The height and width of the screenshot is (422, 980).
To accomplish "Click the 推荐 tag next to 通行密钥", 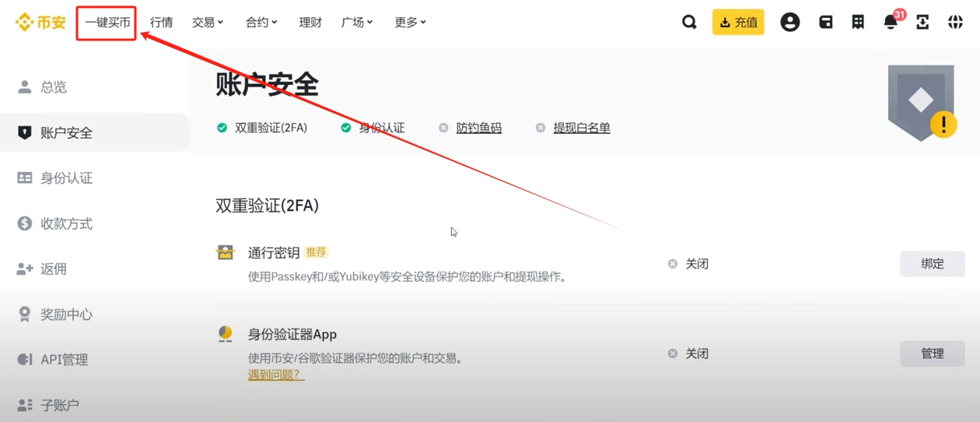I will click(x=317, y=252).
